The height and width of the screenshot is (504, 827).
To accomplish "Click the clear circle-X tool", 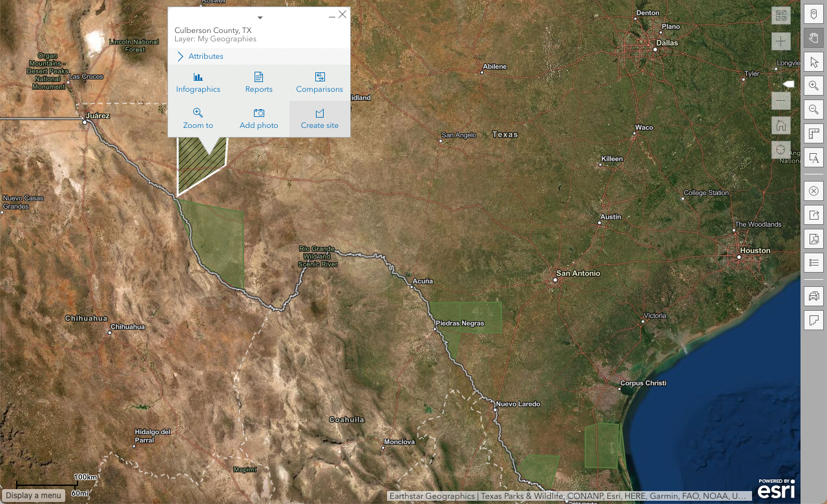I will point(813,191).
